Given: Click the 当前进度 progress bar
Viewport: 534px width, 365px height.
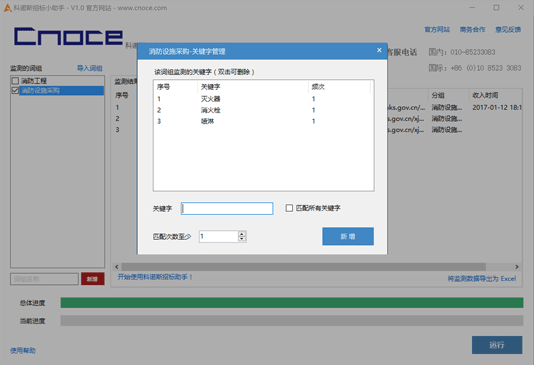Looking at the screenshot, I should click(292, 320).
